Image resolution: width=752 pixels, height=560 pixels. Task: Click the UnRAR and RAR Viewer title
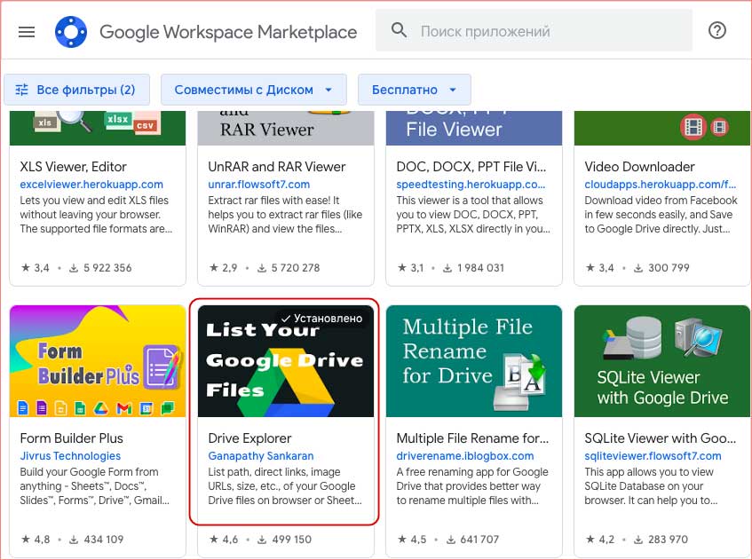[x=277, y=166]
